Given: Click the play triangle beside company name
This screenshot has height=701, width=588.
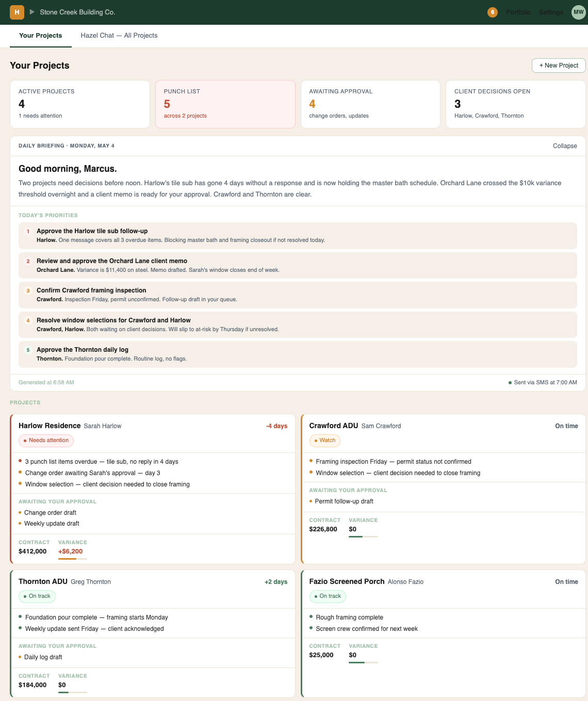Looking at the screenshot, I should click(x=32, y=12).
